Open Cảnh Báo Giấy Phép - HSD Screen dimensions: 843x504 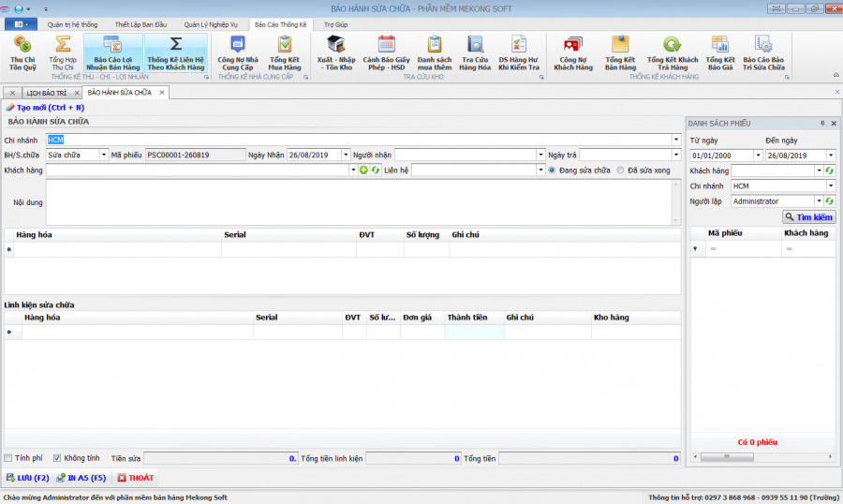386,52
